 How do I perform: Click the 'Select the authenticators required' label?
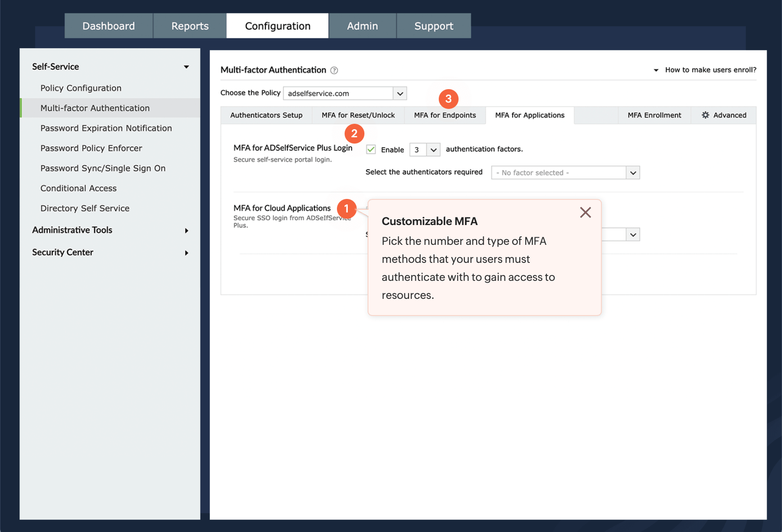[x=424, y=172]
